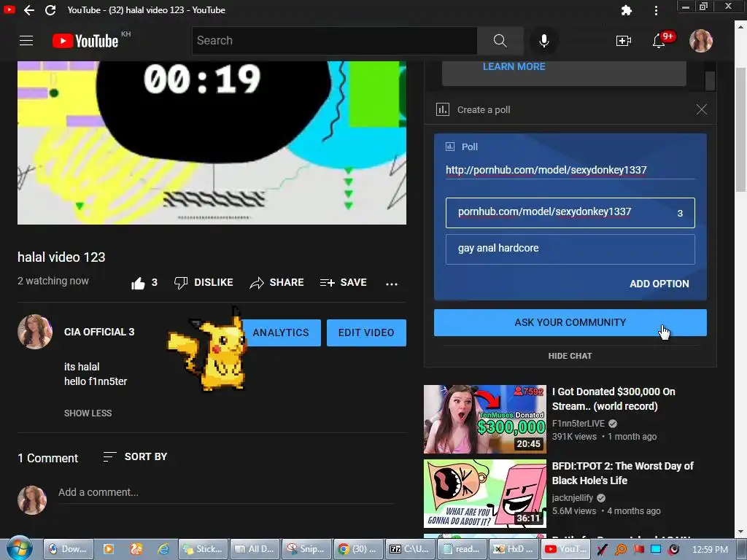The width and height of the screenshot is (747, 560).
Task: Open 'I Got Donated $300,000 On Stream' title
Action: coord(614,399)
